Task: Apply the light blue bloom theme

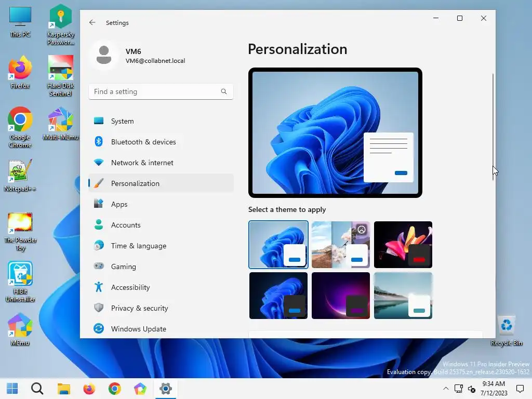Action: click(x=278, y=245)
